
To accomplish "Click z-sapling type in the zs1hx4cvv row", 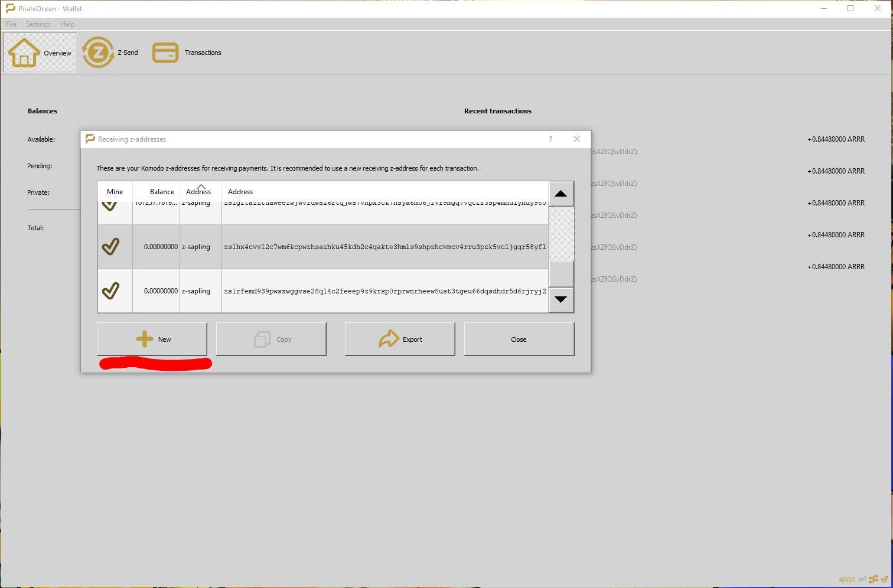I will tap(196, 247).
